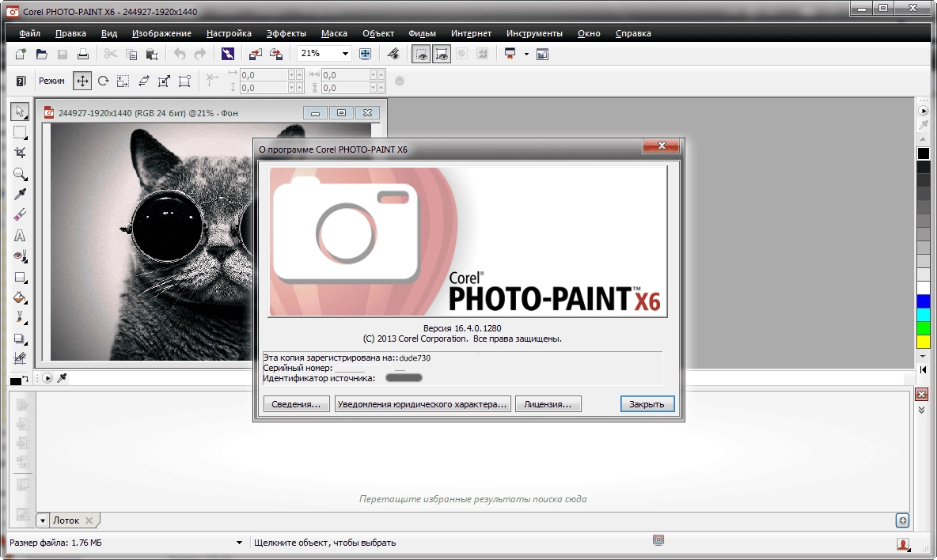Expand palette to end with bar arrow

924,369
